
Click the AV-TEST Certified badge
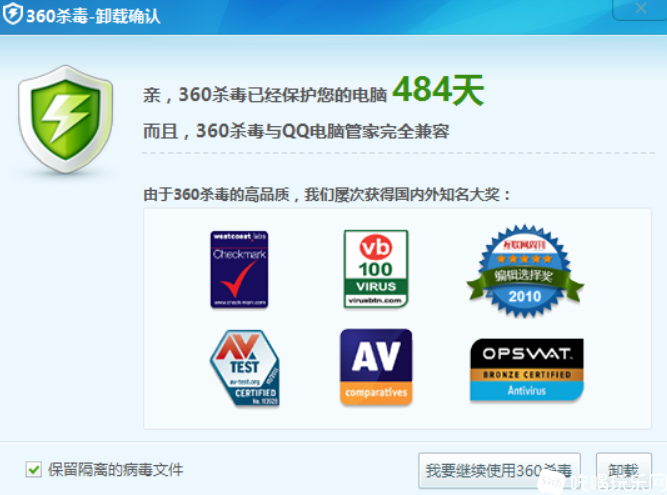[245, 368]
